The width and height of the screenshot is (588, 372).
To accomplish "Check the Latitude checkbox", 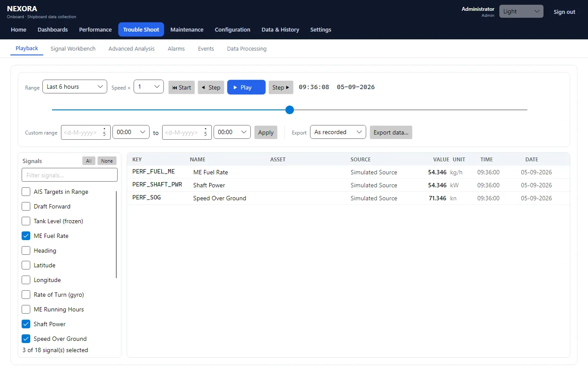I will pos(26,265).
